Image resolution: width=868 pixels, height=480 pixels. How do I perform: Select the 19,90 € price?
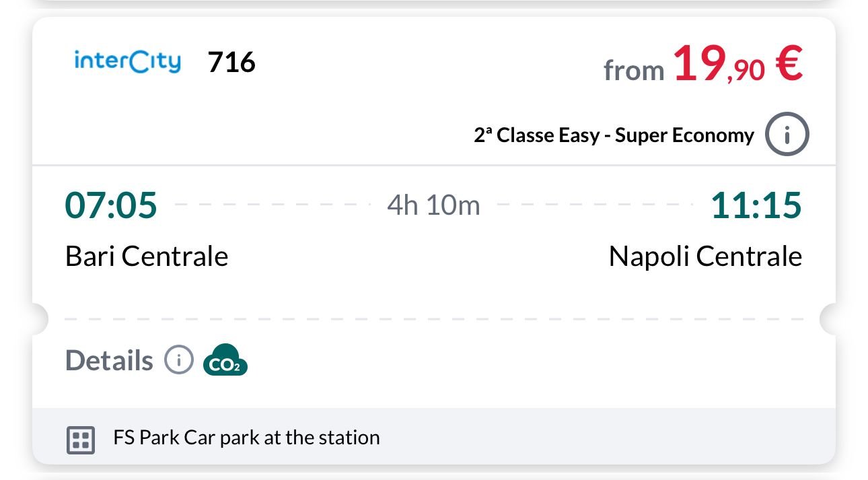point(738,65)
